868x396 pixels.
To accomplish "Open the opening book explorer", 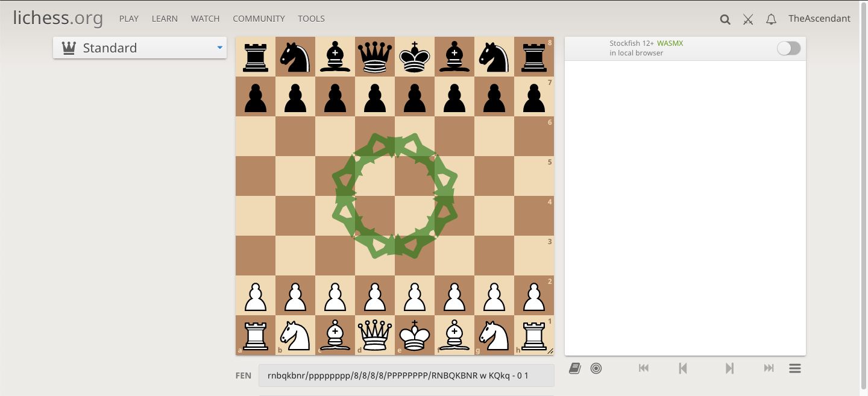I will [574, 368].
